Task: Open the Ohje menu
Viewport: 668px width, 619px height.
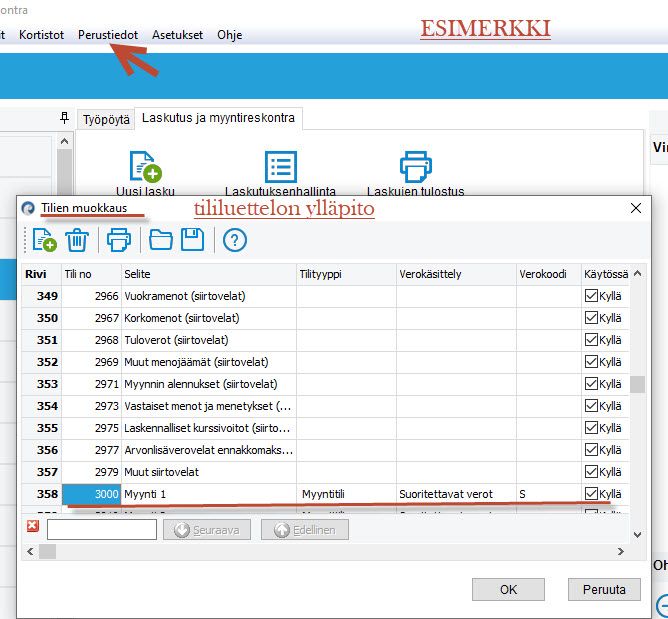Action: [x=230, y=35]
